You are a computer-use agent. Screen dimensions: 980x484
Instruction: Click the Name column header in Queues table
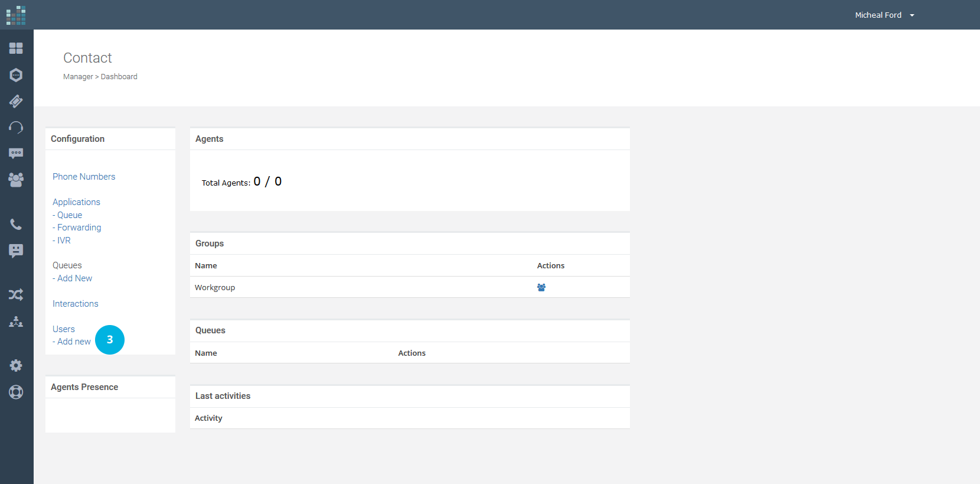coord(206,353)
